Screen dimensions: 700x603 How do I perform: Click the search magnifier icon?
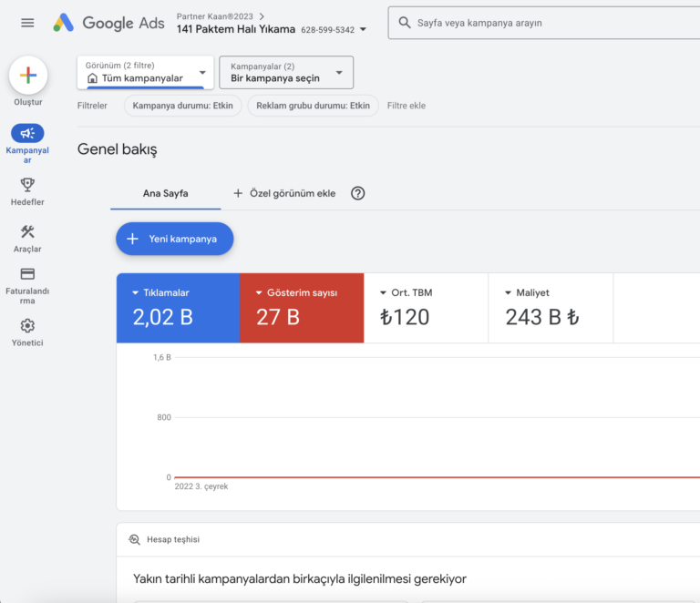[405, 23]
